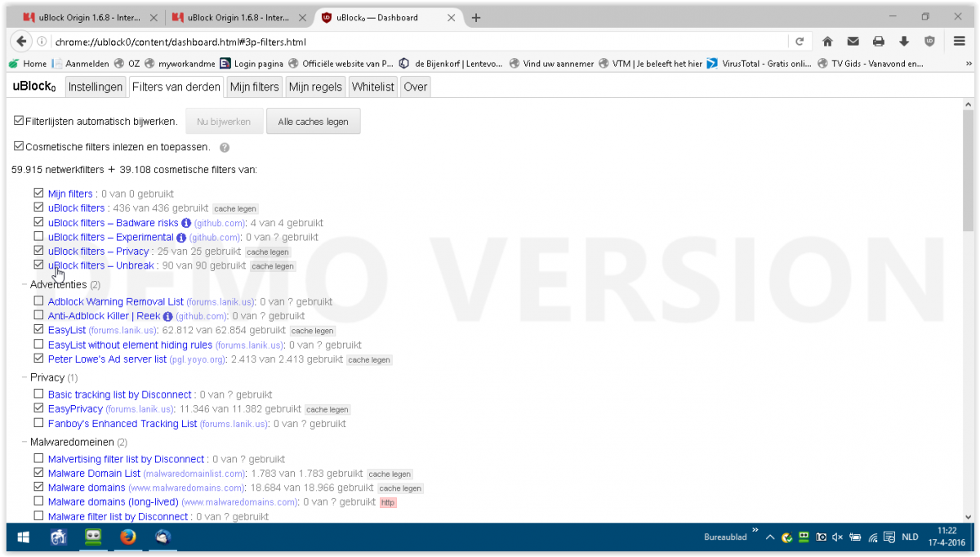Collapse the Advertenties group
Viewport: 980px width, 557px height.
pyautogui.click(x=58, y=284)
